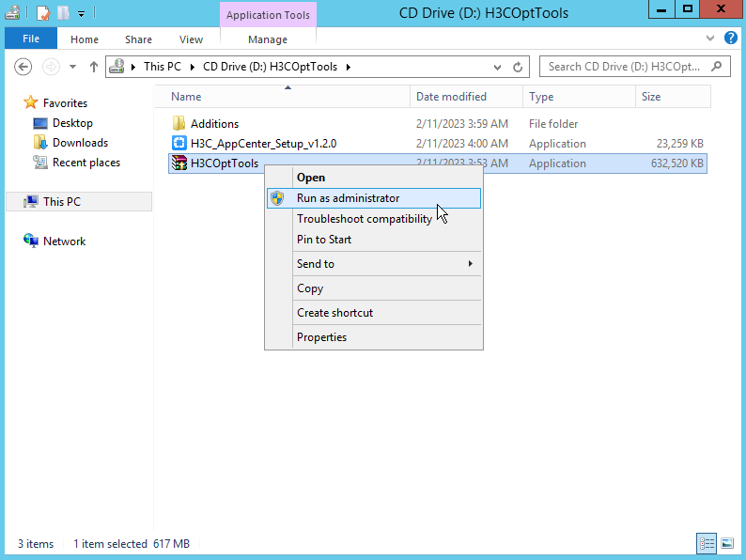This screenshot has width=746, height=560.
Task: Expand the arrow before This PC breadcrumb
Action: pyautogui.click(x=133, y=67)
